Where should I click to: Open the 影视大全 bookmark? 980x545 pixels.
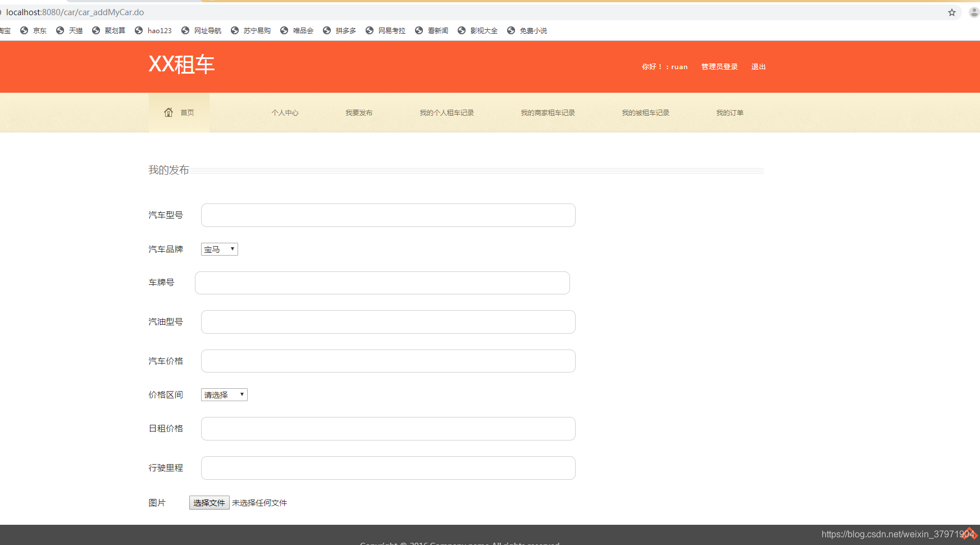(x=478, y=30)
